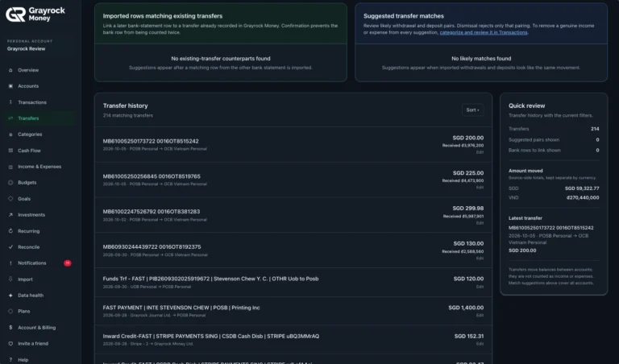The image size is (619, 364).
Task: Click the Latest transfer reference in Quick review
Action: click(x=550, y=228)
